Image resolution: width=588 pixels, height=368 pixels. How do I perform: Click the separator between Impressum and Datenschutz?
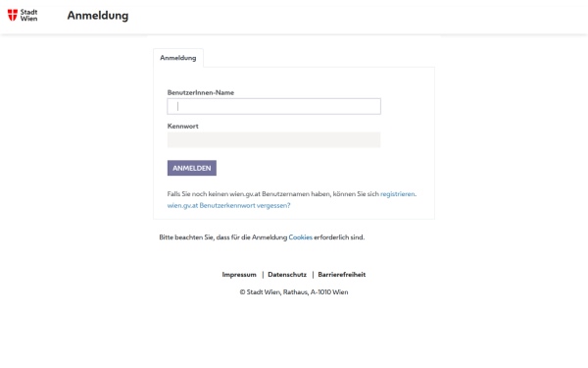[x=263, y=275]
